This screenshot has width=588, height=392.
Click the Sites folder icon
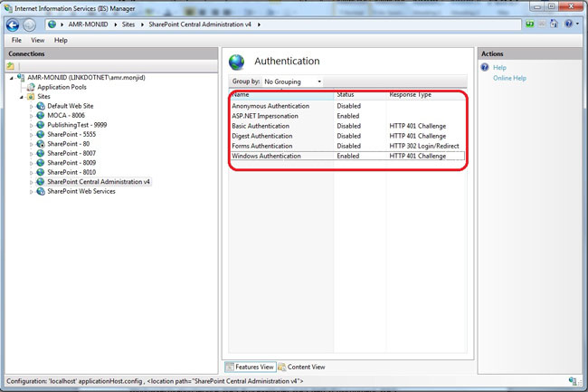pos(31,96)
